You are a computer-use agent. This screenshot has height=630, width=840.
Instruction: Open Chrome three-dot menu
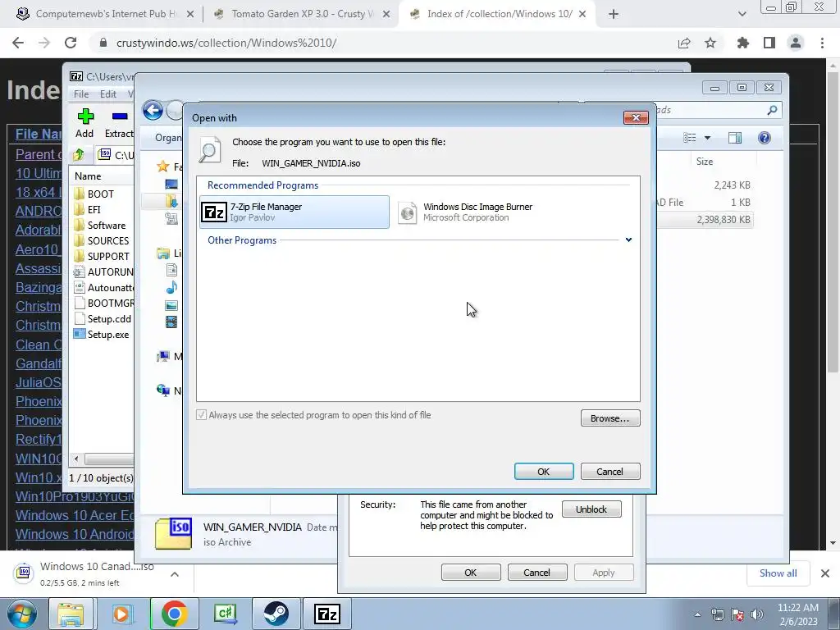(822, 43)
